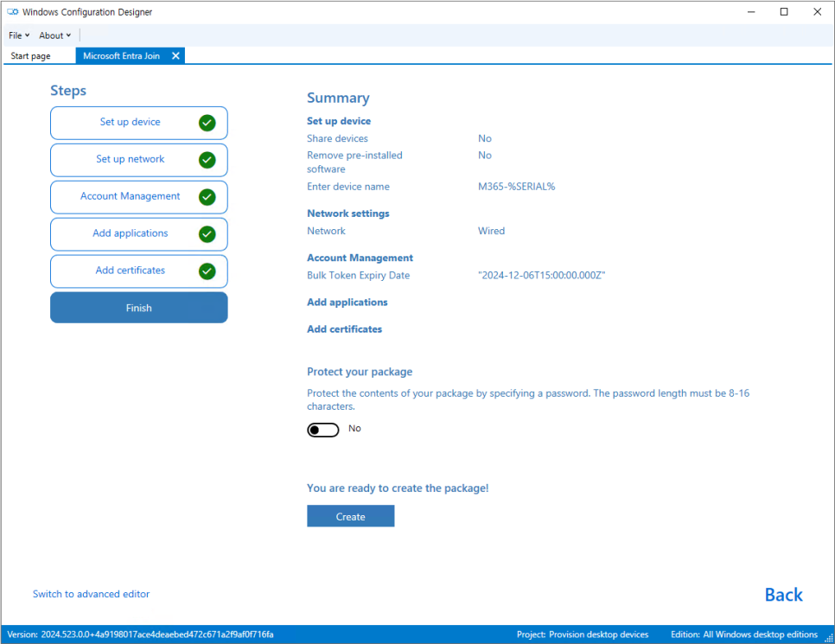This screenshot has width=835, height=644.
Task: Open the Add certificates step
Action: tap(139, 271)
